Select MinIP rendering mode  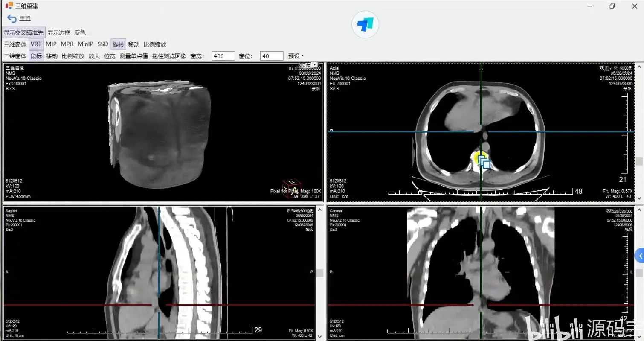pyautogui.click(x=85, y=44)
